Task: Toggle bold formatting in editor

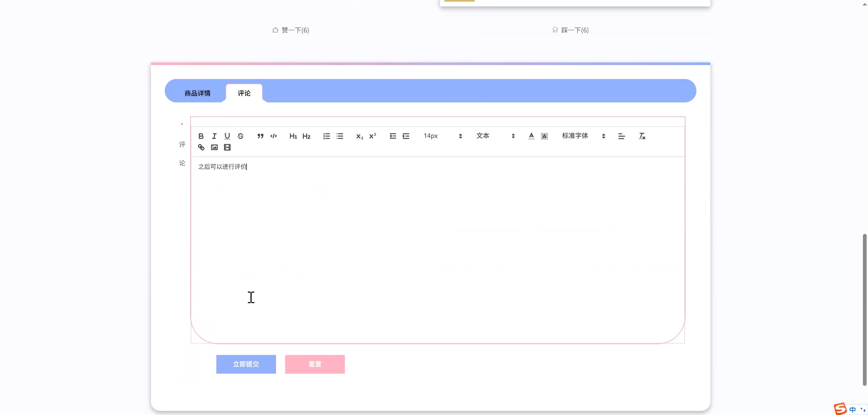Action: [201, 136]
